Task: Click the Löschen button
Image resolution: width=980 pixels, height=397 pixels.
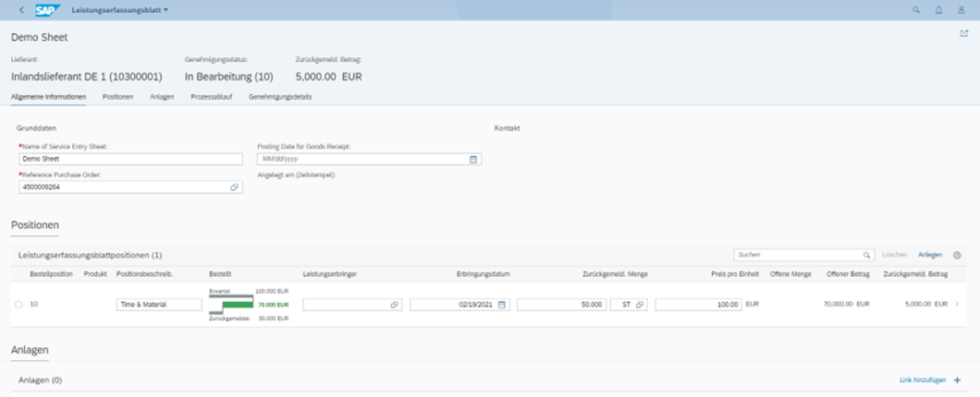Action: point(895,255)
